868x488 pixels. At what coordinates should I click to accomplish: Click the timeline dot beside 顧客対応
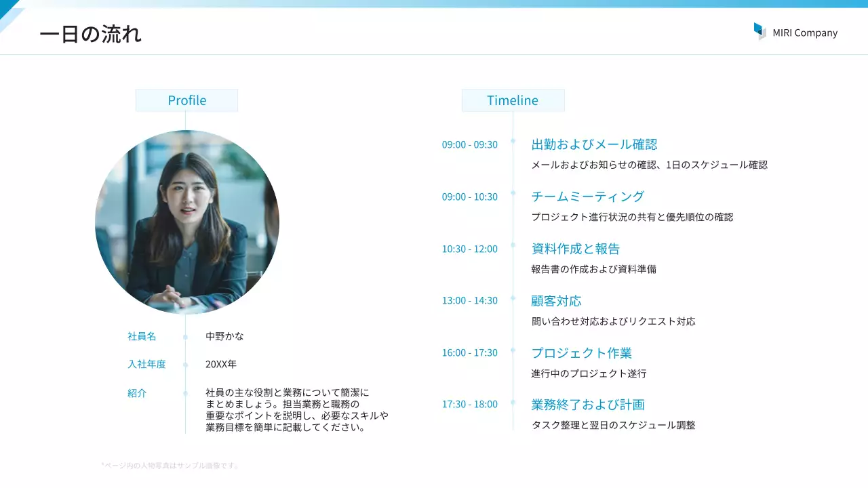point(513,297)
